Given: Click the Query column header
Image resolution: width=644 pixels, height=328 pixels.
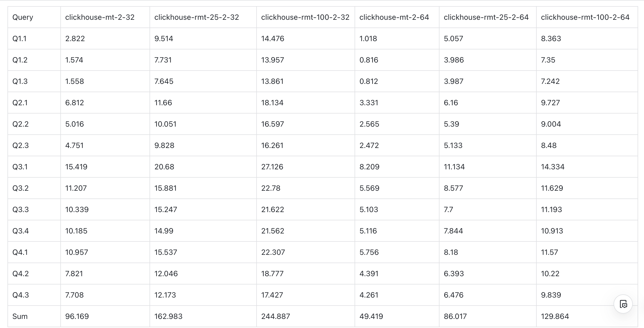Looking at the screenshot, I should [23, 17].
